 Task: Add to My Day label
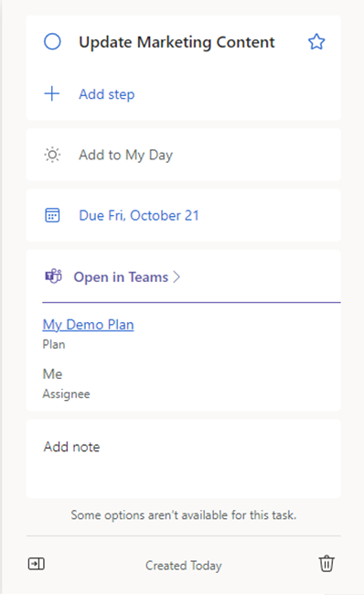(x=125, y=155)
